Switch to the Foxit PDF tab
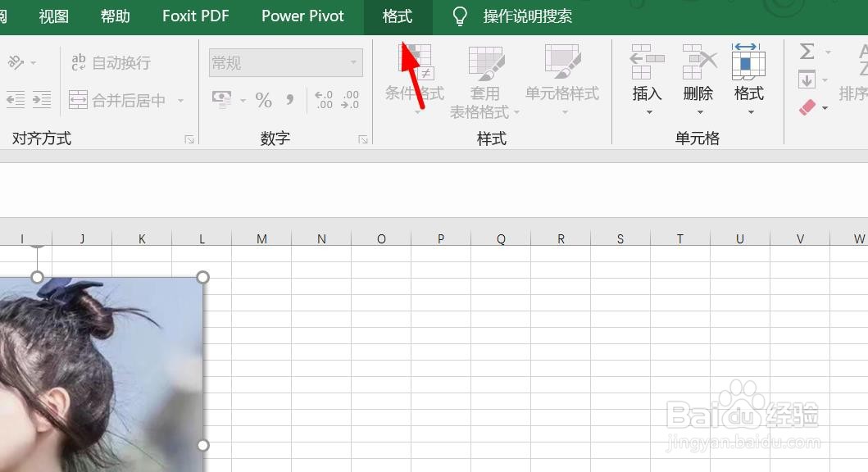Screen dimensions: 868x472 point(195,16)
